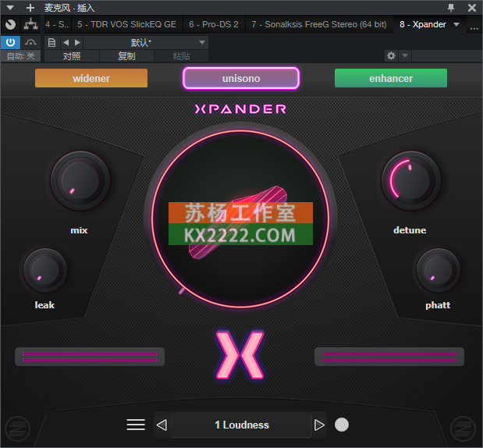Image resolution: width=483 pixels, height=448 pixels.
Task: Adjust the leak knob
Action: coord(45,270)
